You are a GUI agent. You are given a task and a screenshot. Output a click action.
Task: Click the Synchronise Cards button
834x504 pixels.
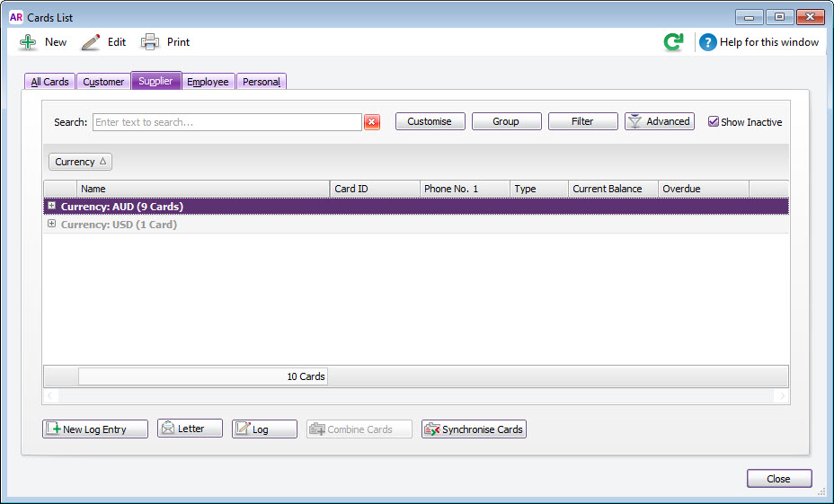point(474,429)
